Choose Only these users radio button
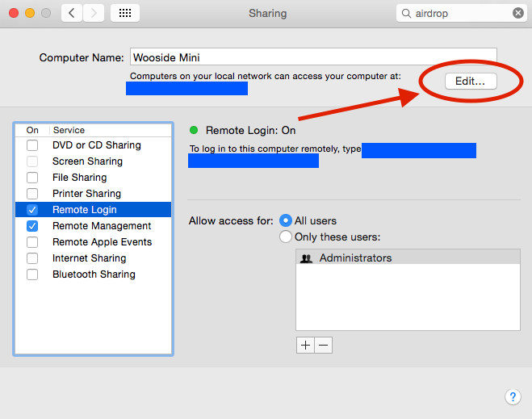Viewport: 532px width, 419px height. (x=286, y=237)
